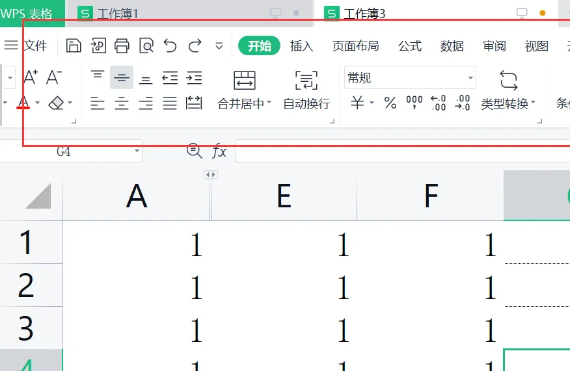
Task: Toggle justify alignment
Action: pos(170,104)
